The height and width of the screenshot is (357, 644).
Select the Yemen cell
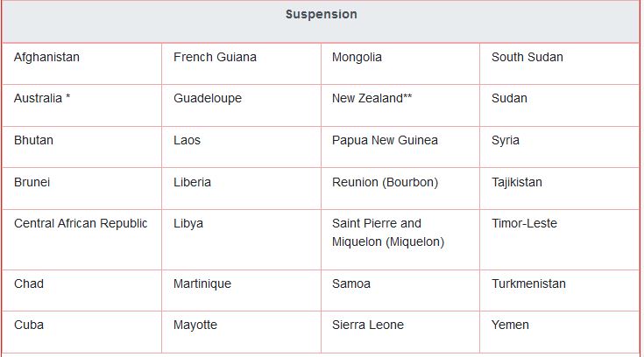coord(510,325)
